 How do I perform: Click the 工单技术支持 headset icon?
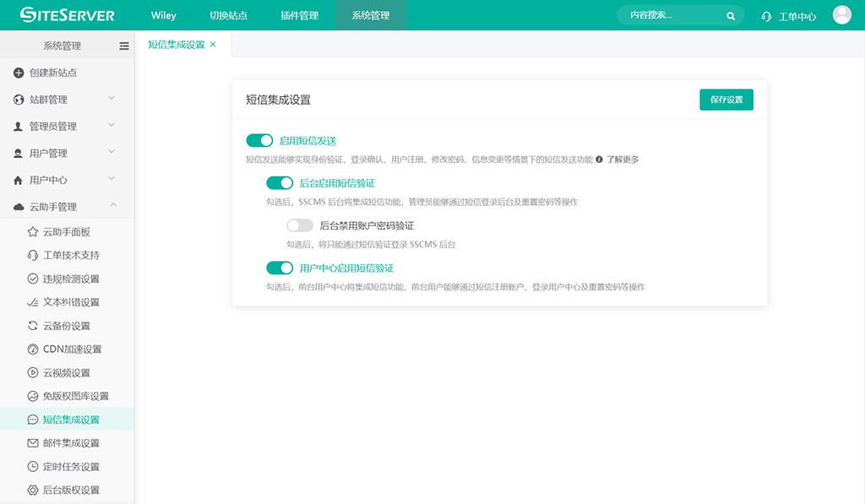tap(33, 255)
